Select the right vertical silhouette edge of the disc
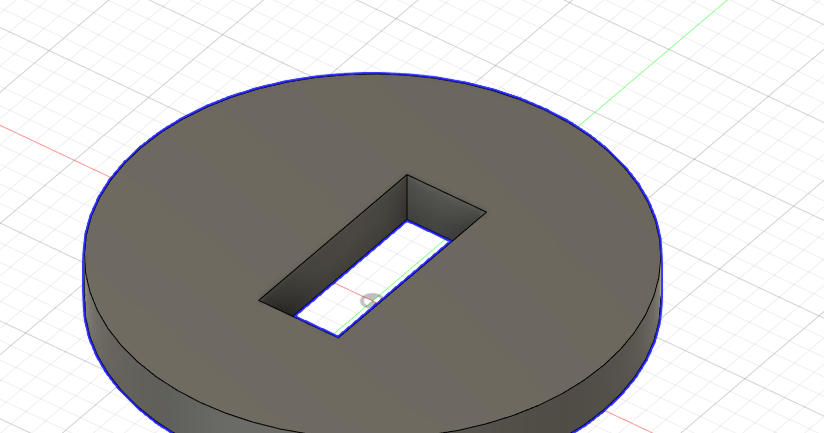 660,290
